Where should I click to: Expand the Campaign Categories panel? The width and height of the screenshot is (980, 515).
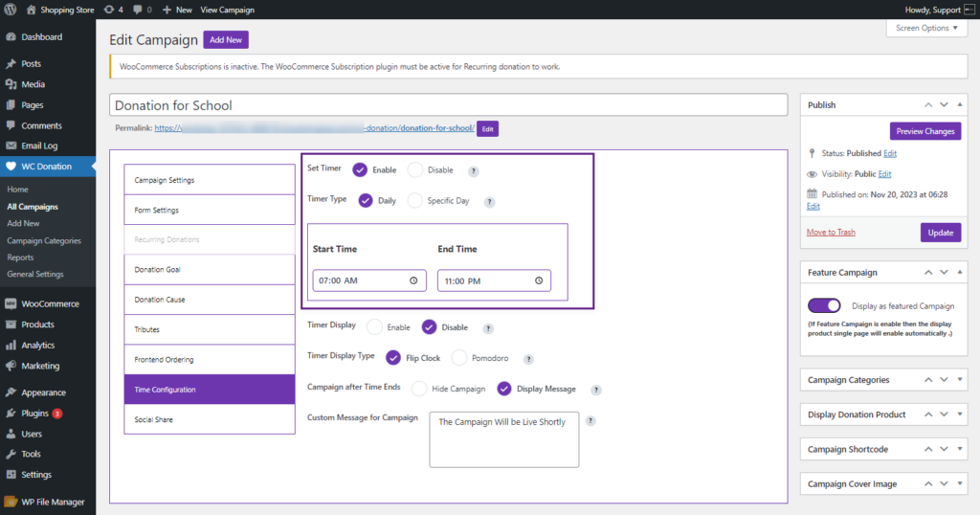[x=960, y=380]
